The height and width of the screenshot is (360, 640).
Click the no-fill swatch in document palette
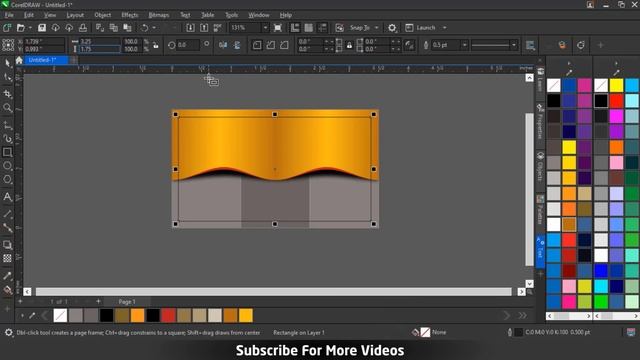(60, 315)
